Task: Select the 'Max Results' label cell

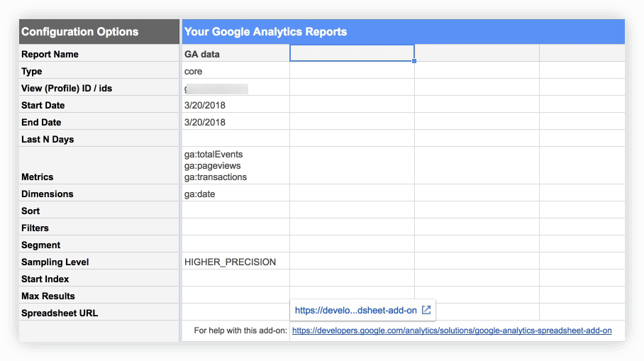Action: pos(99,296)
